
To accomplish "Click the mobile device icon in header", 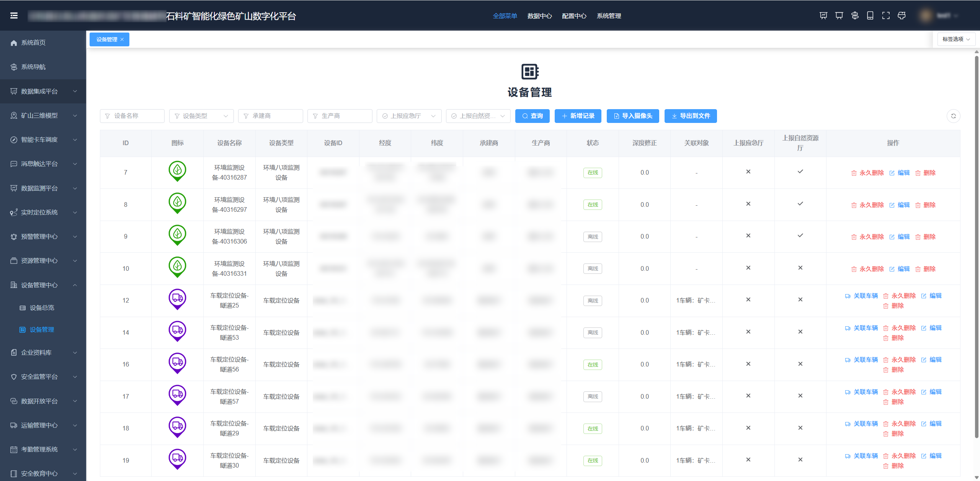I will (x=870, y=16).
